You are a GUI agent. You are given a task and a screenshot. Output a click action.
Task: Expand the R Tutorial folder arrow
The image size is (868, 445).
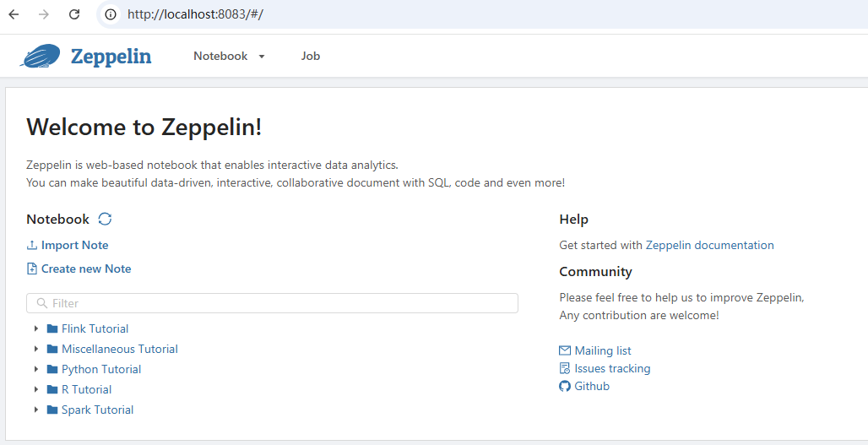click(35, 389)
